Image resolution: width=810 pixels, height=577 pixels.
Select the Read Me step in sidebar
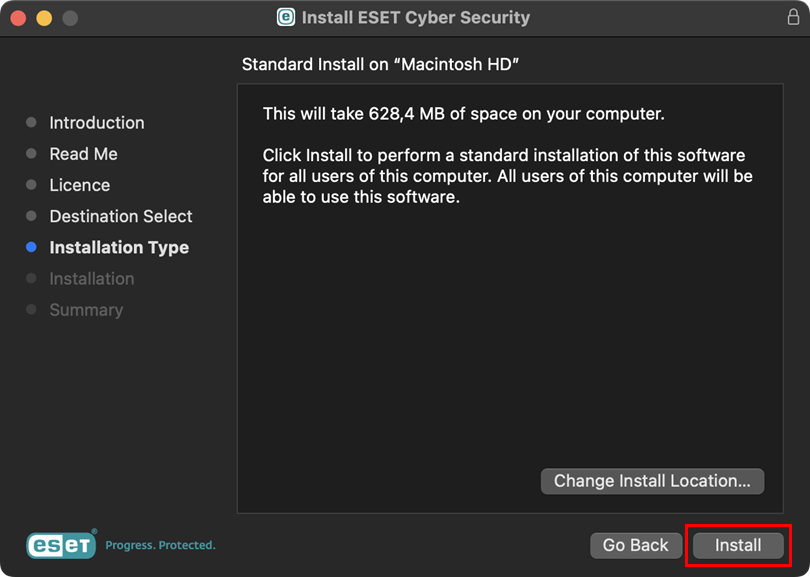pyautogui.click(x=83, y=154)
